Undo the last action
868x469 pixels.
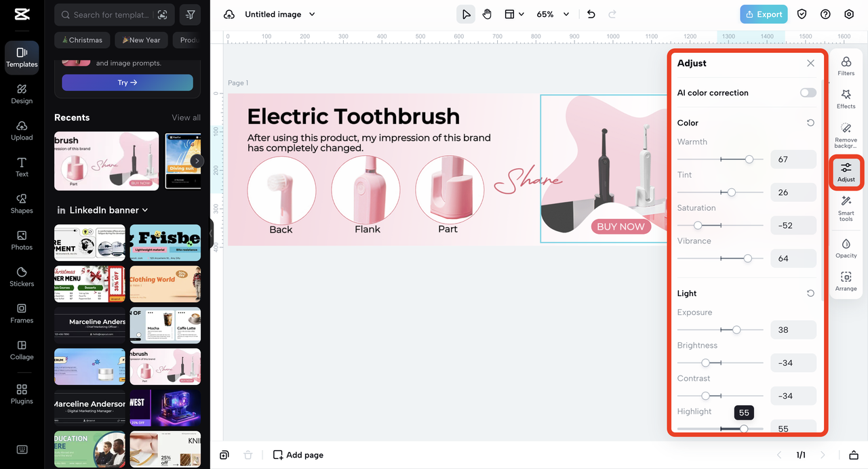[591, 14]
